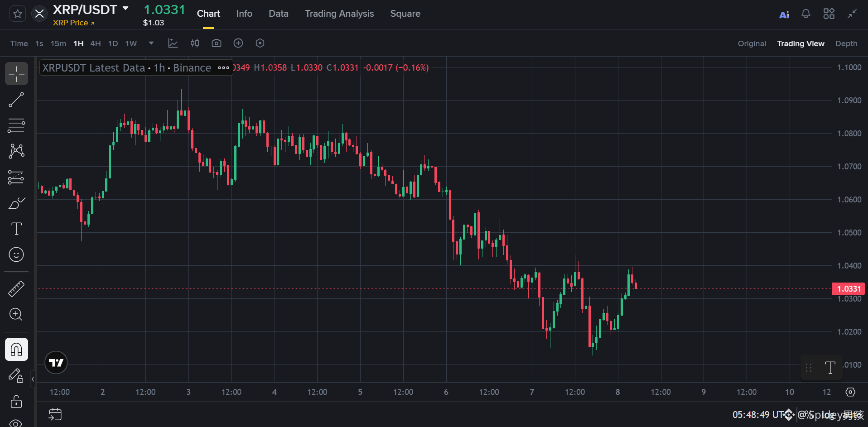Open the AI assistant icon

coord(784,14)
